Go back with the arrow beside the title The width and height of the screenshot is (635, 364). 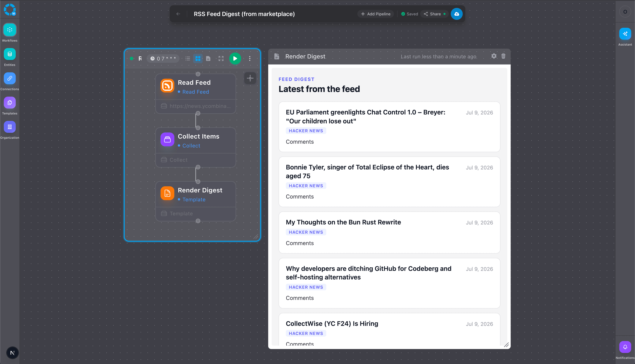pyautogui.click(x=178, y=14)
